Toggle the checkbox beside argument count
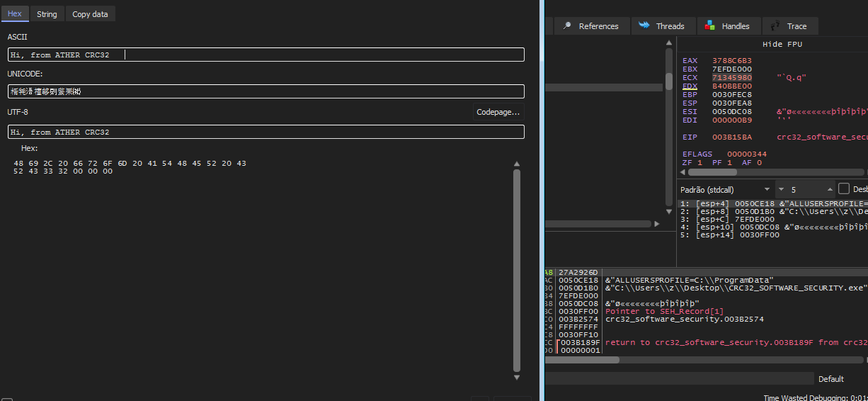The image size is (868, 401). 843,189
